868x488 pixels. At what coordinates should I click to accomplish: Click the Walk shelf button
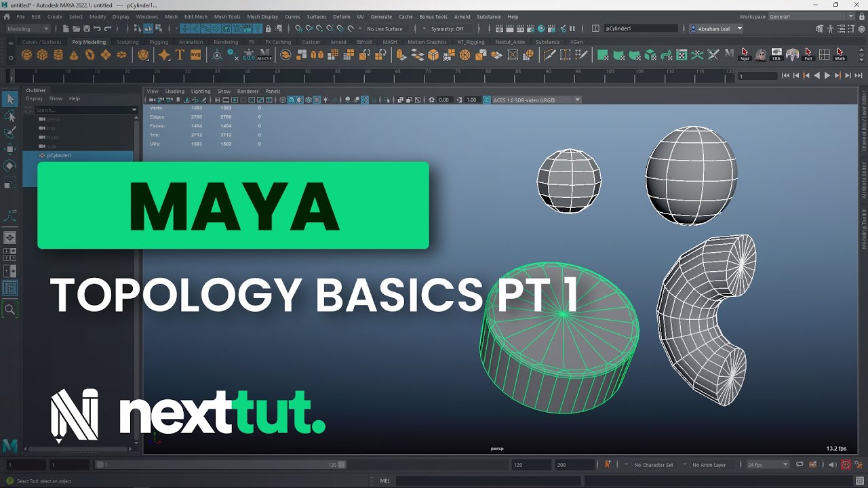(840, 55)
